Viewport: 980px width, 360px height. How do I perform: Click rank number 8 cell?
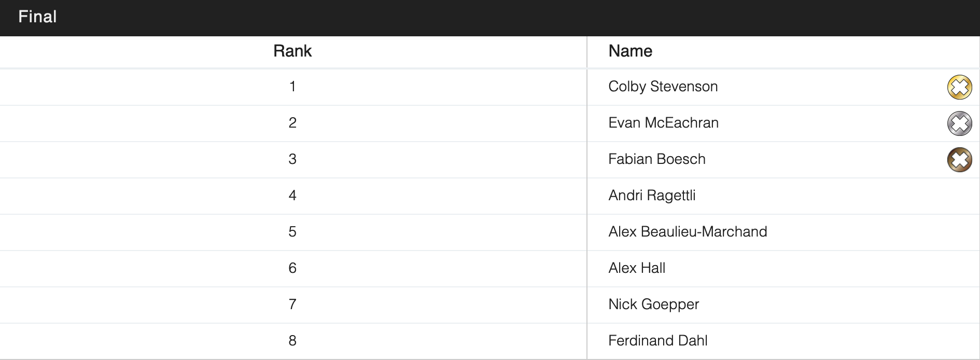(292, 341)
